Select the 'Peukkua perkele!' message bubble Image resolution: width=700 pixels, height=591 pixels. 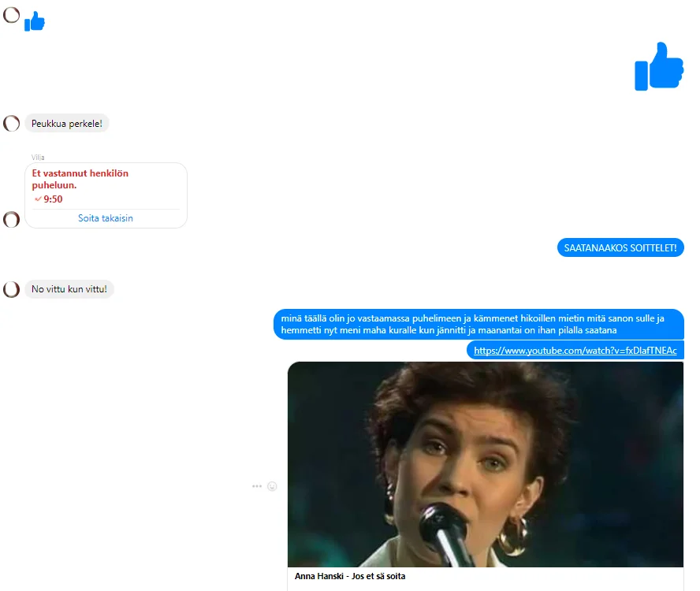point(67,123)
